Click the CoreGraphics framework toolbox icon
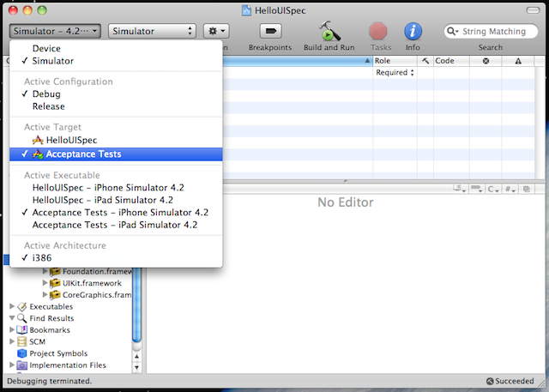 pyautogui.click(x=55, y=295)
